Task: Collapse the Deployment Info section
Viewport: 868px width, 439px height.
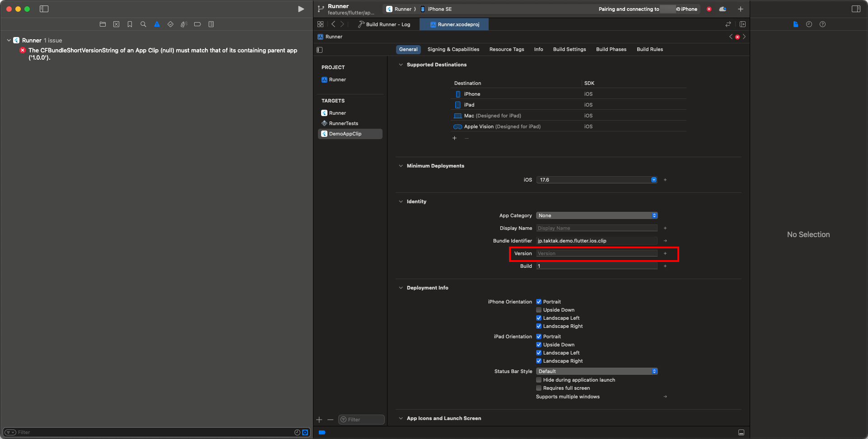Action: point(401,288)
